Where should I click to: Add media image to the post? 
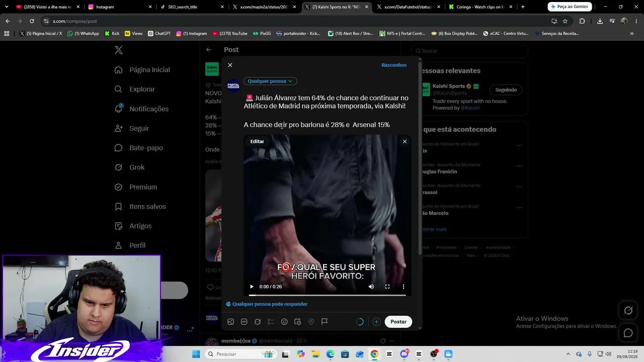pyautogui.click(x=230, y=322)
